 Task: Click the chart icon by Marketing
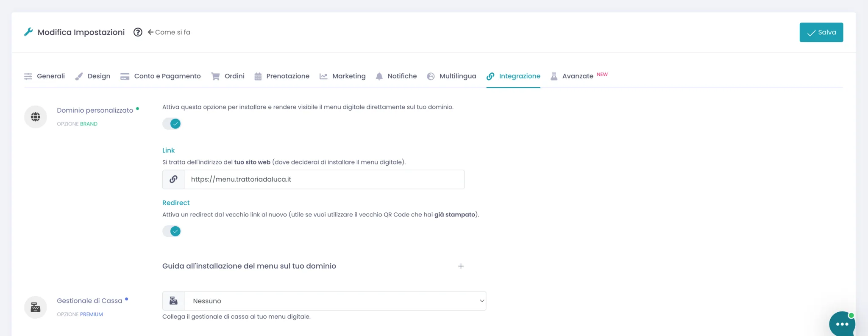coord(323,76)
